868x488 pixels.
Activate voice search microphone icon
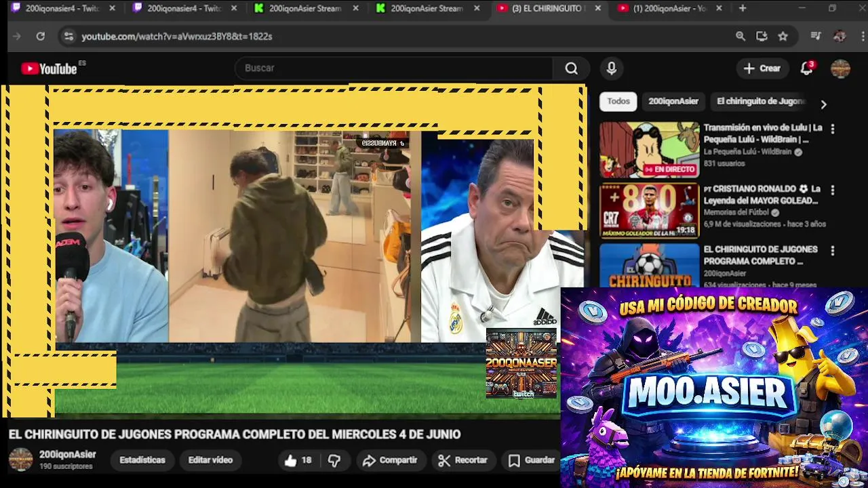click(x=612, y=68)
